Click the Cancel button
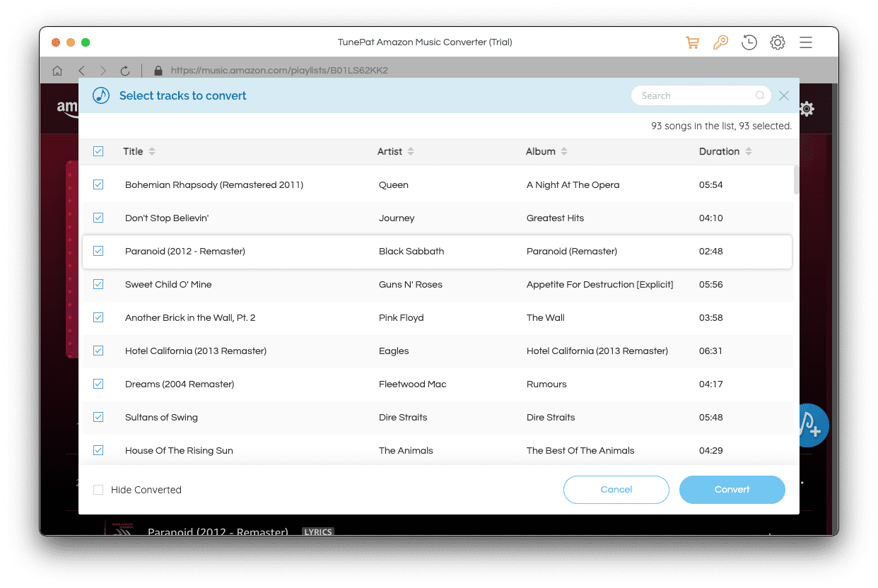878x588 pixels. 616,490
